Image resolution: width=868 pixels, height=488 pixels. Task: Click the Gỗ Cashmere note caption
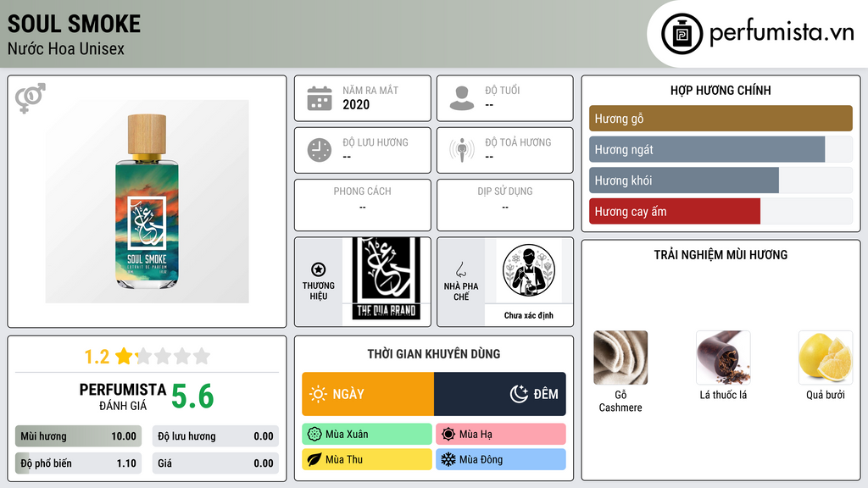[x=620, y=401]
